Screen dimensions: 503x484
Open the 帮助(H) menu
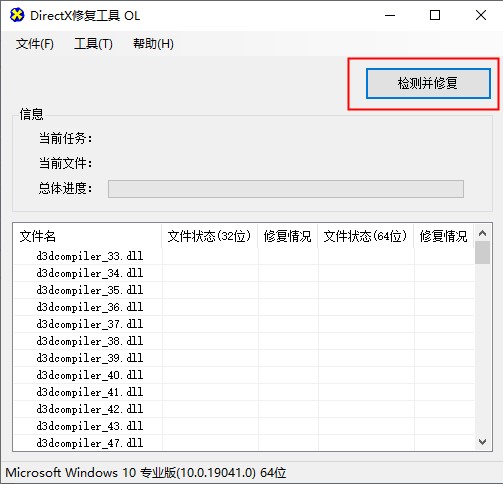(x=153, y=44)
